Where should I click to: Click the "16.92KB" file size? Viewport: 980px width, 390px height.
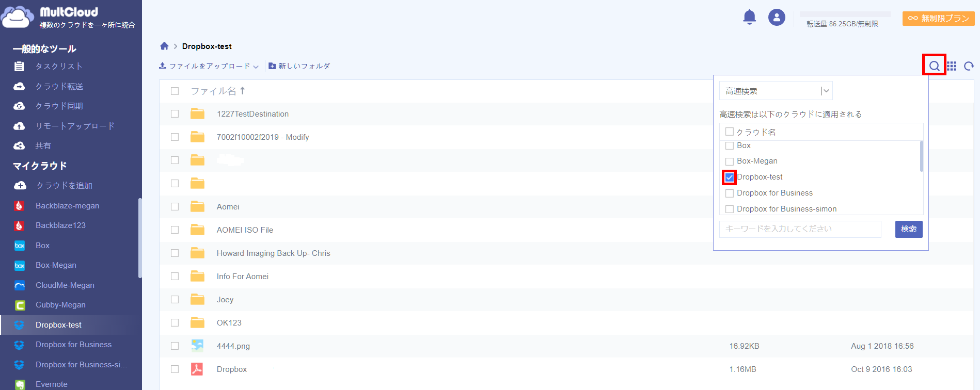pyautogui.click(x=745, y=346)
